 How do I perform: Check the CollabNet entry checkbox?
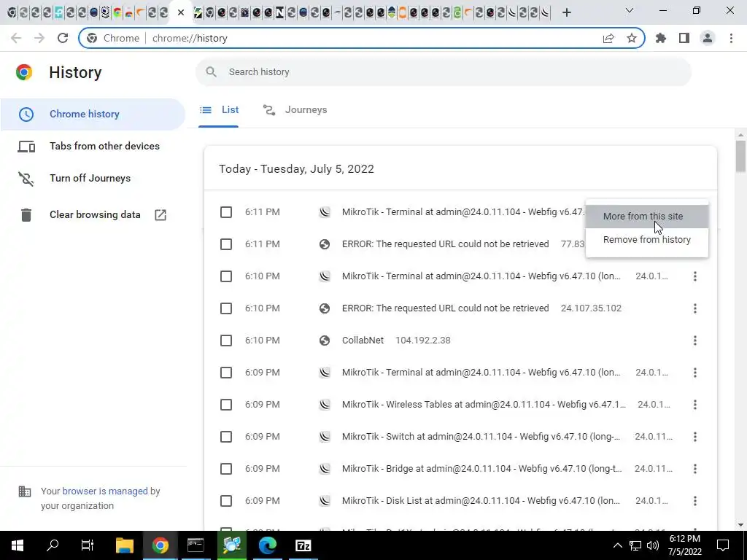click(x=226, y=341)
